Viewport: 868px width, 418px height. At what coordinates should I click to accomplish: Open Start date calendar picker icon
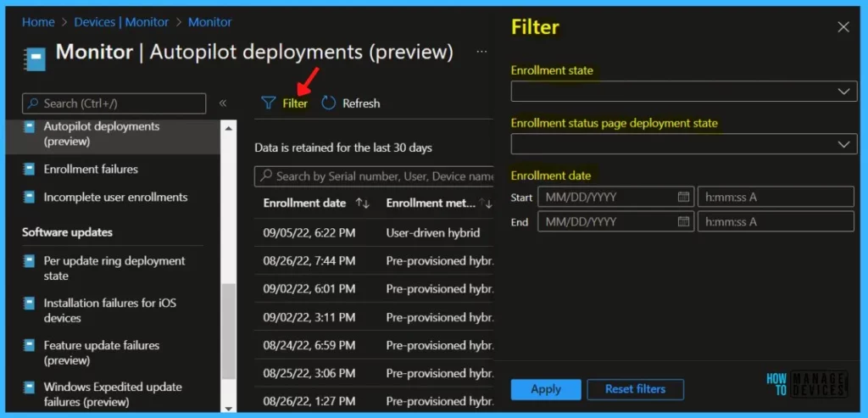tap(684, 197)
